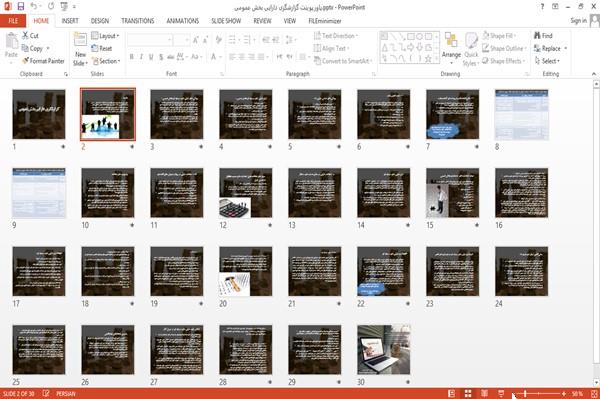This screenshot has width=600, height=399.
Task: Click fit slide to window button
Action: 594,394
